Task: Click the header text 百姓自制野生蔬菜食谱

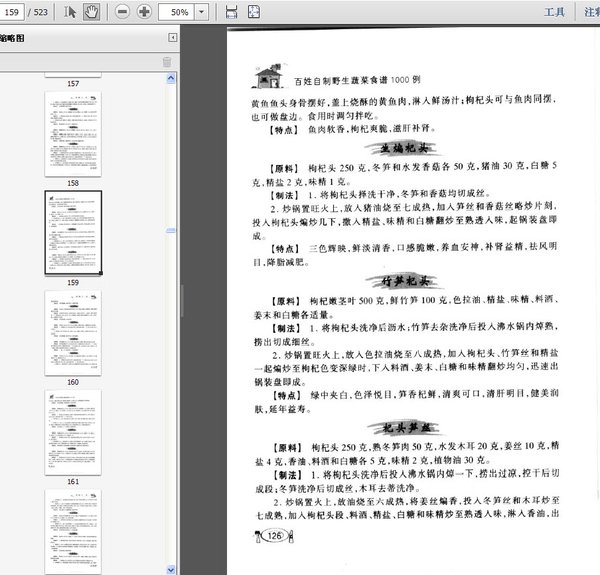Action: point(341,81)
